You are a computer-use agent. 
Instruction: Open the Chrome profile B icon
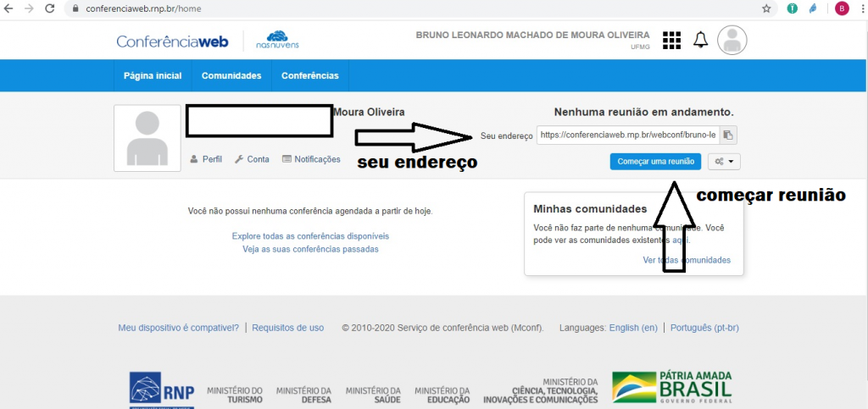[x=842, y=8]
